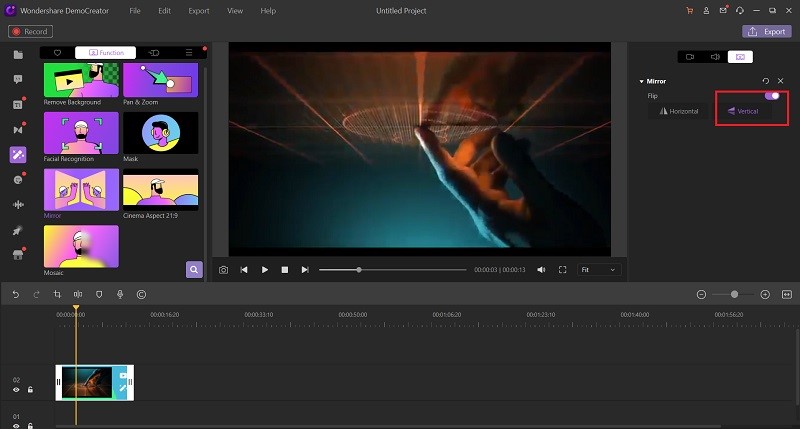Image resolution: width=800 pixels, height=429 pixels.
Task: Open the user account icon
Action: pos(706,11)
